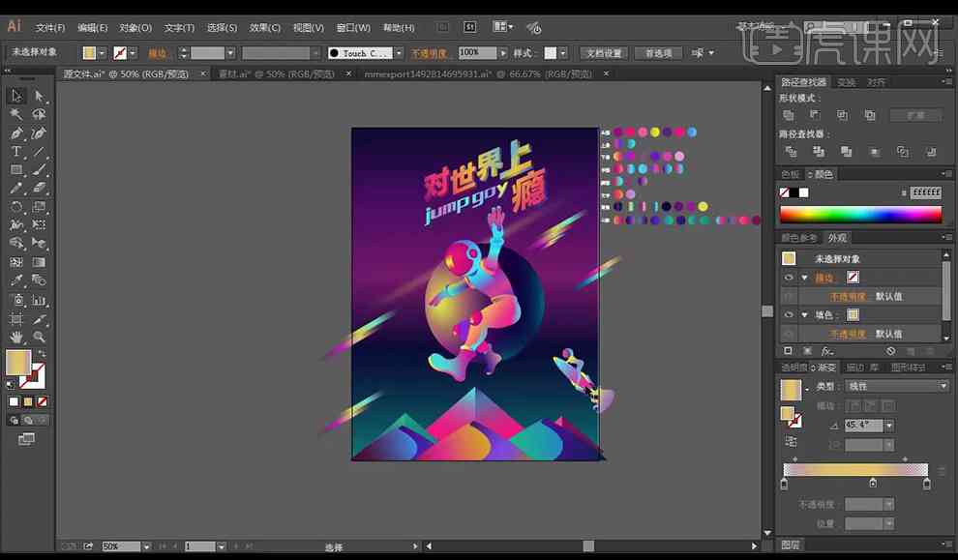Viewport: 958px width, 560px height.
Task: Click the large fill color swatch in toolbox
Action: (x=18, y=363)
